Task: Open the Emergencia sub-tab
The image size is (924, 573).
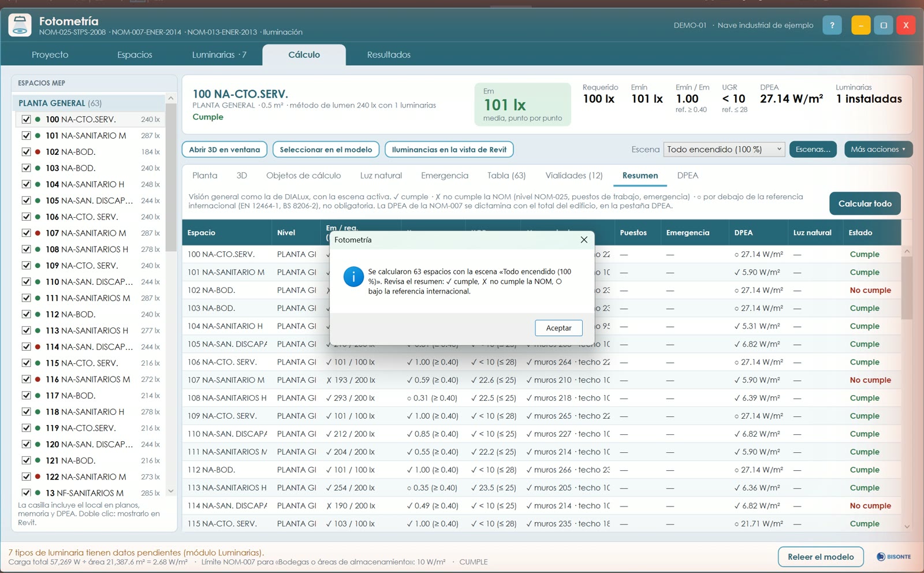Action: (445, 176)
